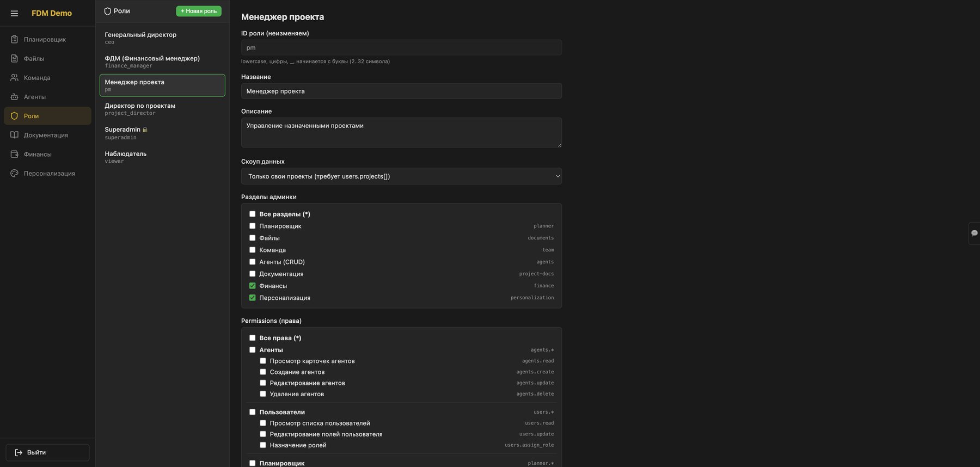Click the Finance wallet icon in sidebar
980x467 pixels.
(x=15, y=154)
